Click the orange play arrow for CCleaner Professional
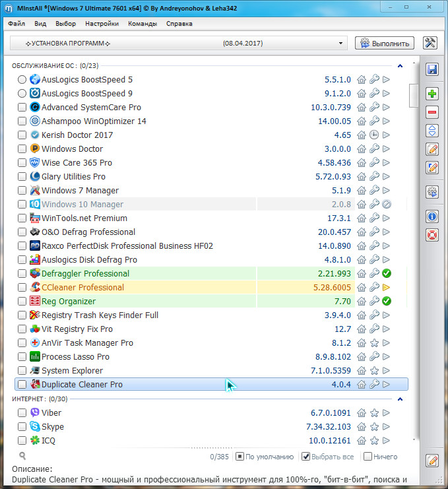This screenshot has height=489, width=448. tap(386, 287)
